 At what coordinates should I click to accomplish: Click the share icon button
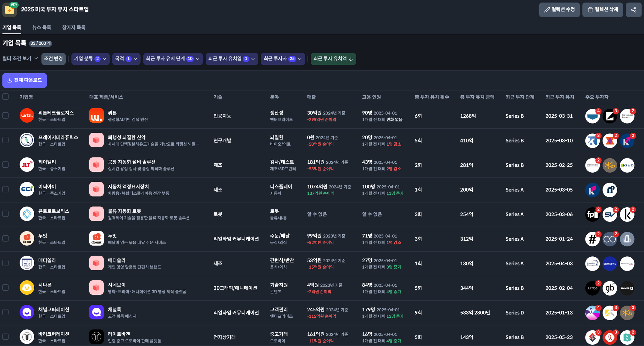[x=633, y=10]
